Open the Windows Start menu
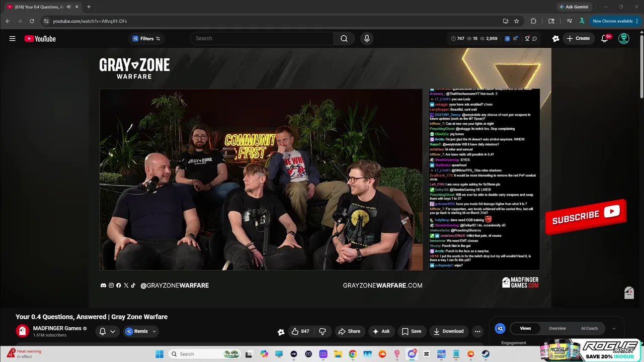 159,354
